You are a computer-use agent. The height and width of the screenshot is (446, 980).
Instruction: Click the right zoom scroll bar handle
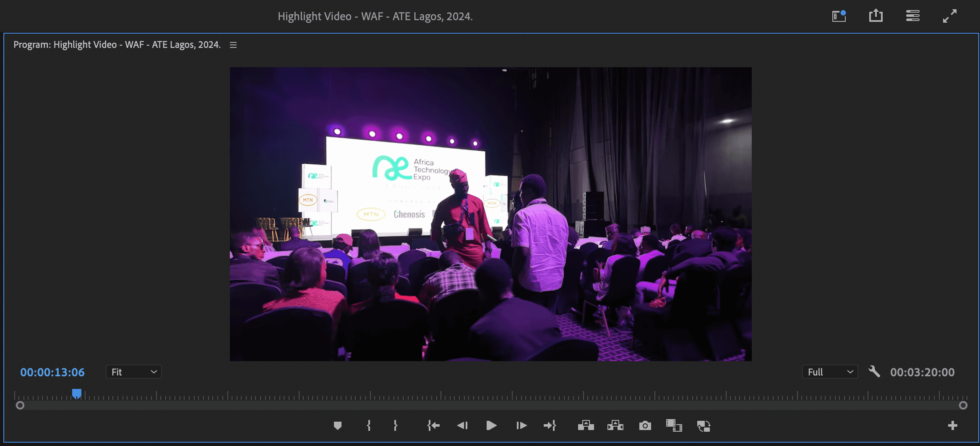coord(963,405)
